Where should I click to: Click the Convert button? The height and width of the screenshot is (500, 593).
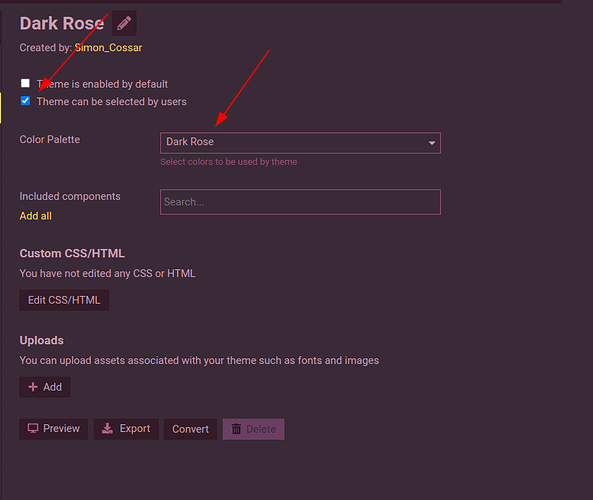coord(190,429)
